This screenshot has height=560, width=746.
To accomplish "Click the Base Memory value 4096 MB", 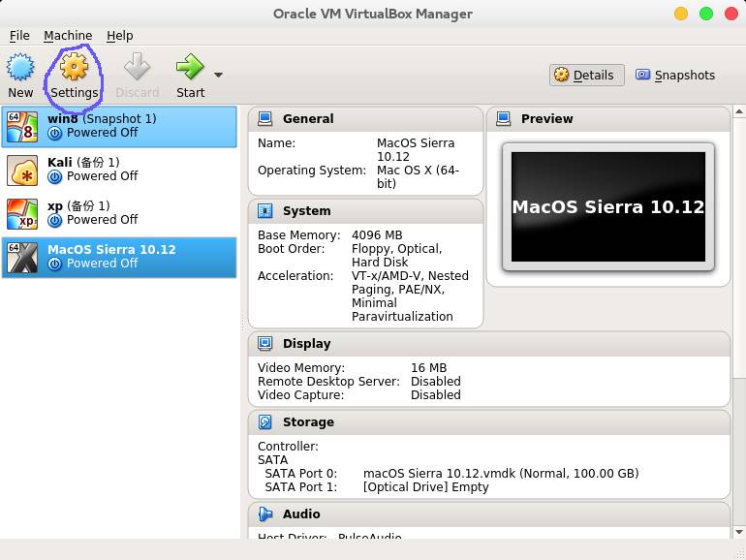I will [377, 235].
